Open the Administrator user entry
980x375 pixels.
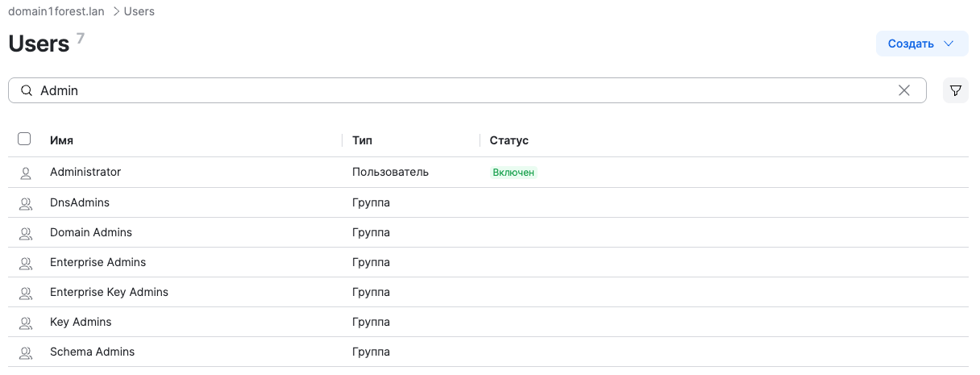[x=85, y=172]
